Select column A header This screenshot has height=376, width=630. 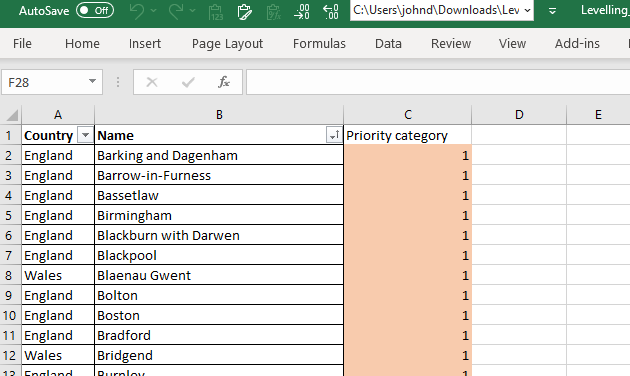(x=58, y=115)
